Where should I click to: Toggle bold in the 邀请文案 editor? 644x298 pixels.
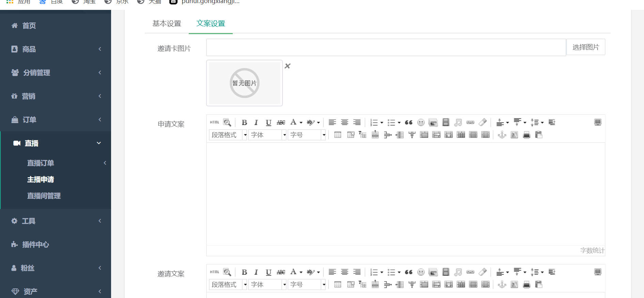coord(244,272)
